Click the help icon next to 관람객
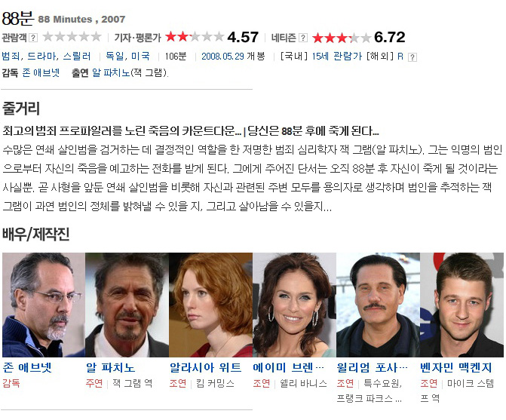This screenshot has width=506, height=420. point(33,38)
